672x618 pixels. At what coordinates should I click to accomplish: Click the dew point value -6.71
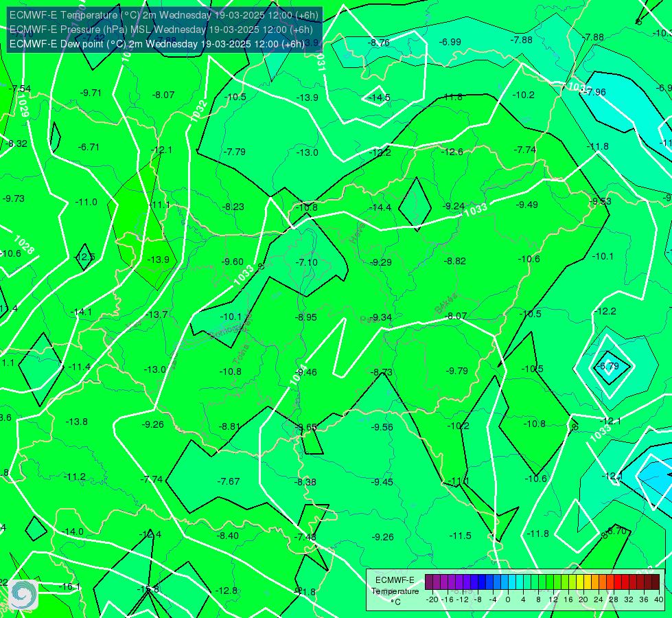(x=89, y=147)
